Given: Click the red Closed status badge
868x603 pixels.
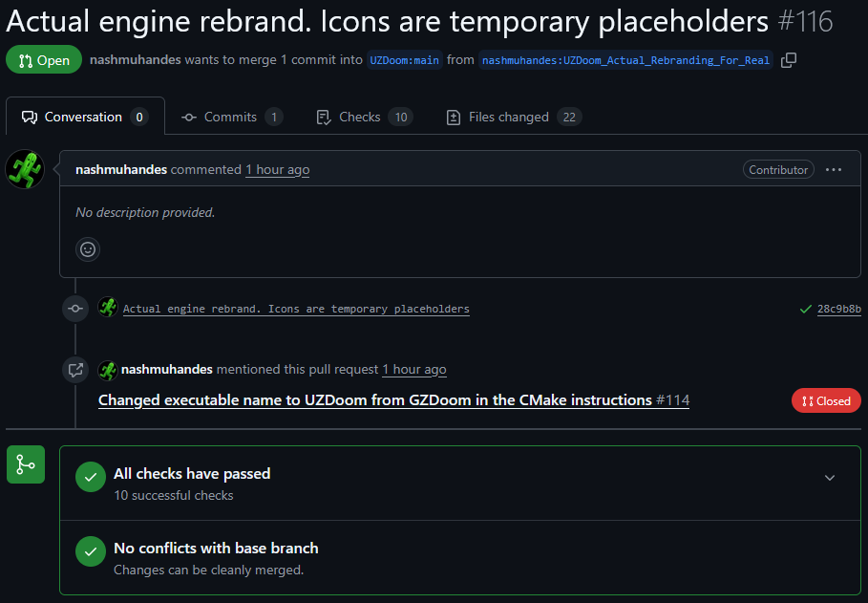Looking at the screenshot, I should [x=826, y=400].
